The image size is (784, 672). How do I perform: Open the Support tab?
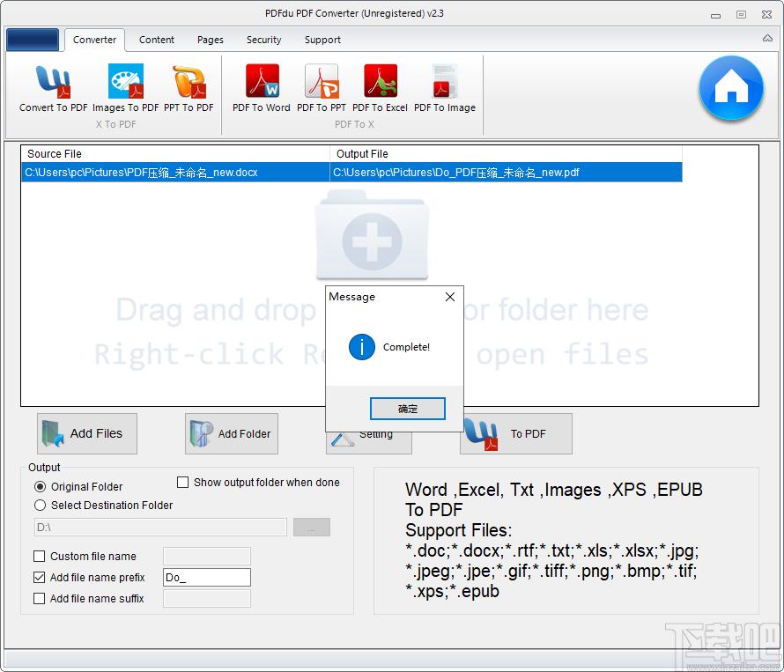pos(322,40)
